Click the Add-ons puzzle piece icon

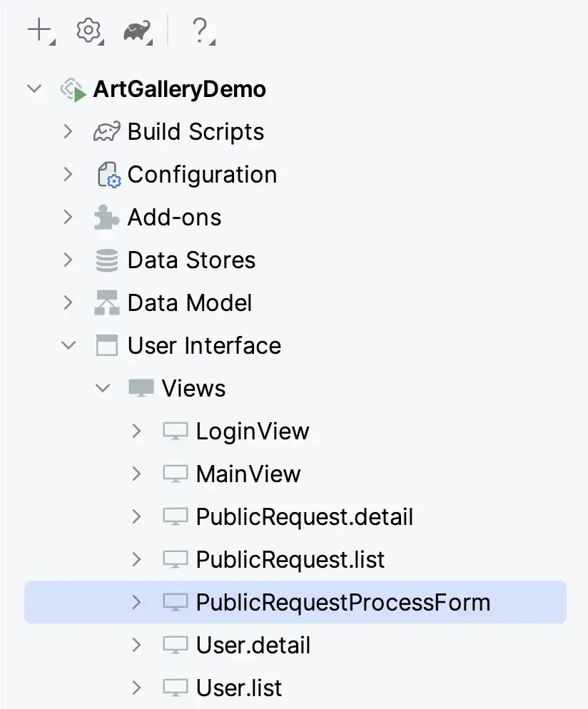(107, 218)
